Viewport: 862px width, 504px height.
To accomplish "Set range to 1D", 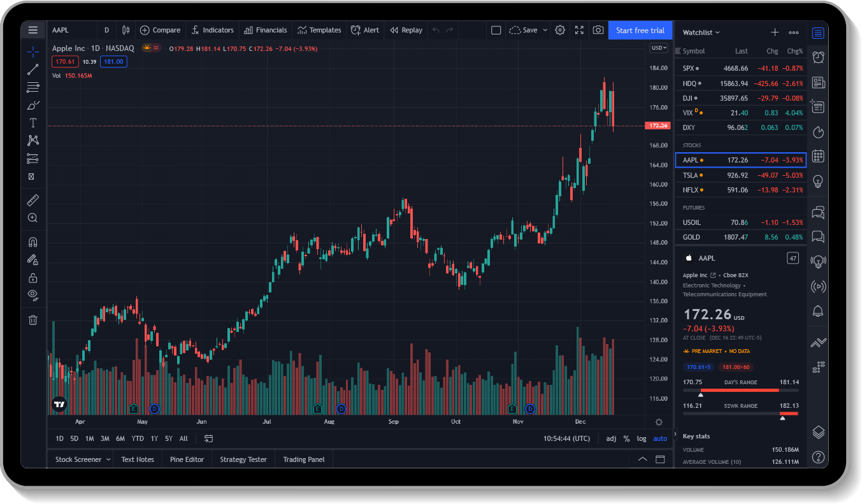I will 59,438.
